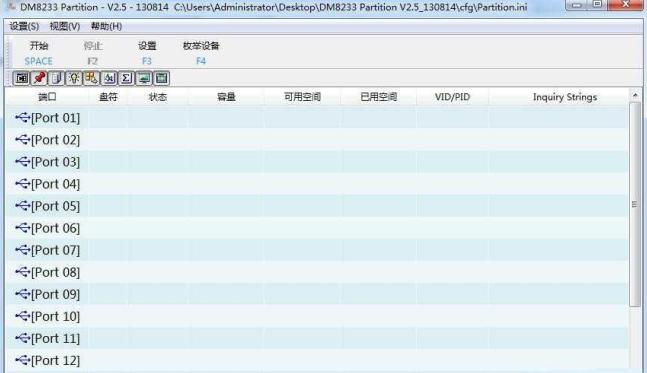Click the 端口 column header
647x373 pixels.
click(x=47, y=97)
